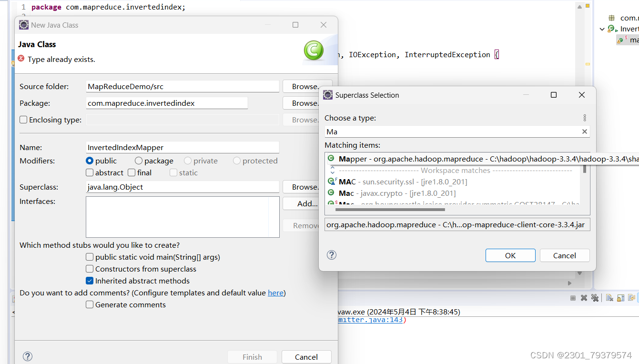Viewport: 639px width, 364px height.
Task: Click the com.mapreduce package icon in Outline
Action: [611, 18]
